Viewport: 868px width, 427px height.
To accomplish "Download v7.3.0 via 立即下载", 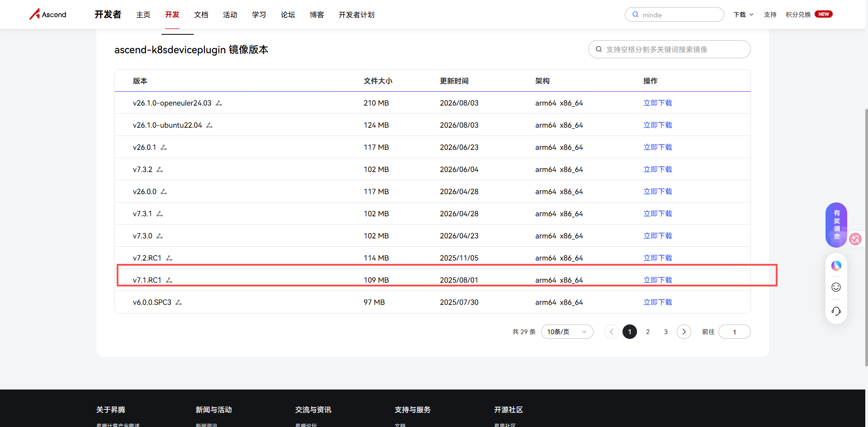I will click(x=658, y=236).
